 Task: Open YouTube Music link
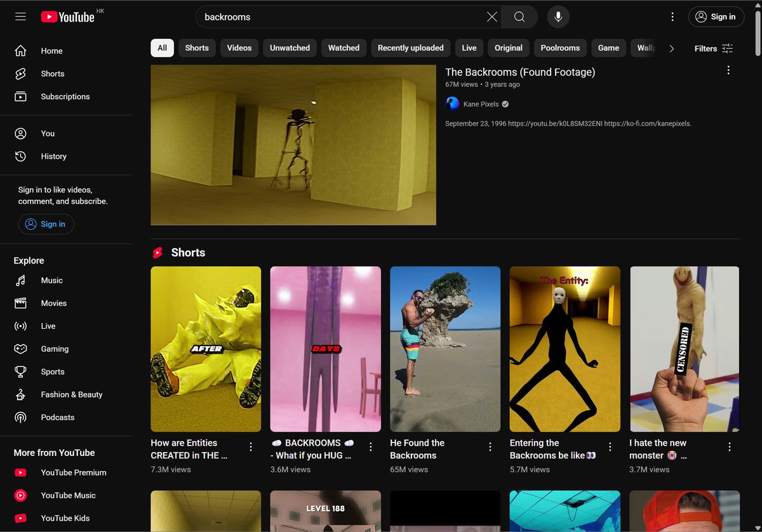pyautogui.click(x=66, y=495)
